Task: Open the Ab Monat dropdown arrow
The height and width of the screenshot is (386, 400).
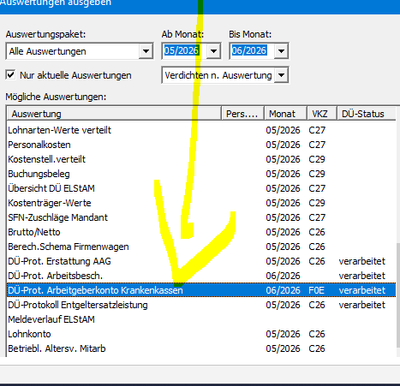Action: pos(214,51)
